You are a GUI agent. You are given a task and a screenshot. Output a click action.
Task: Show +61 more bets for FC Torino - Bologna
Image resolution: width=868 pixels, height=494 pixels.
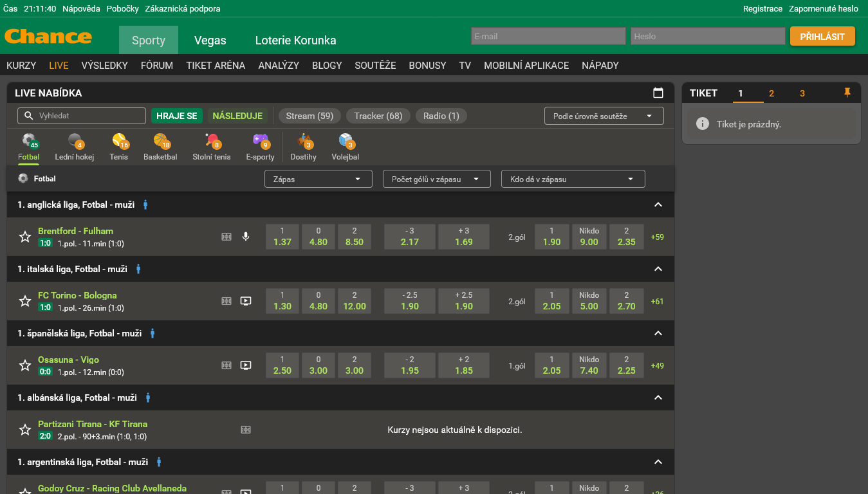pyautogui.click(x=657, y=301)
